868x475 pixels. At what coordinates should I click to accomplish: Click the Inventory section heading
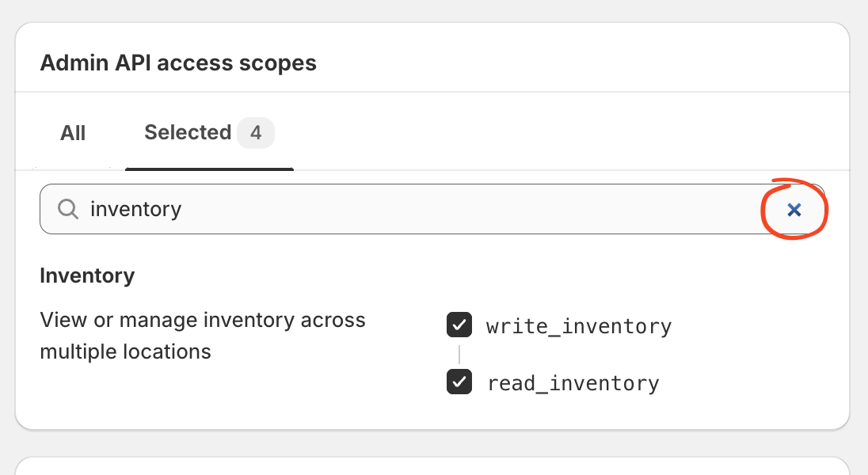[87, 275]
